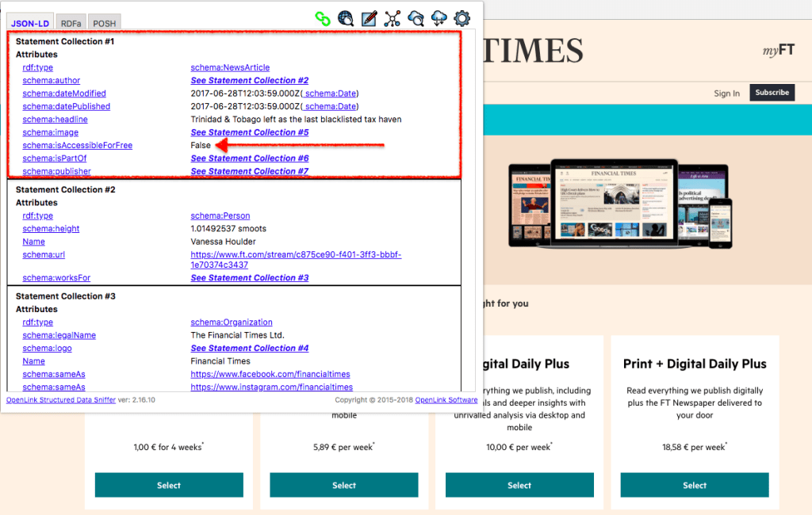Screen dimensions: 812x515
Task: Follow See Statement Collection #7 link
Action: (x=250, y=171)
